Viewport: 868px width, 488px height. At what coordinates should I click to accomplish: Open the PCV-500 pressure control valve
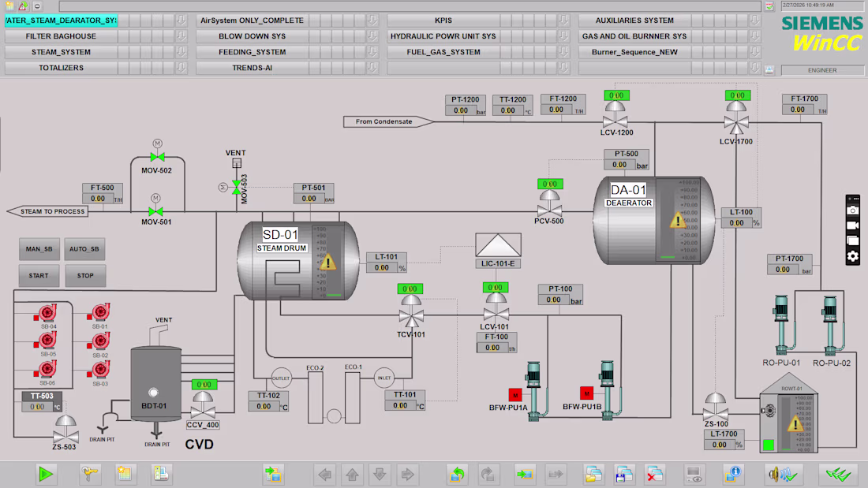549,204
